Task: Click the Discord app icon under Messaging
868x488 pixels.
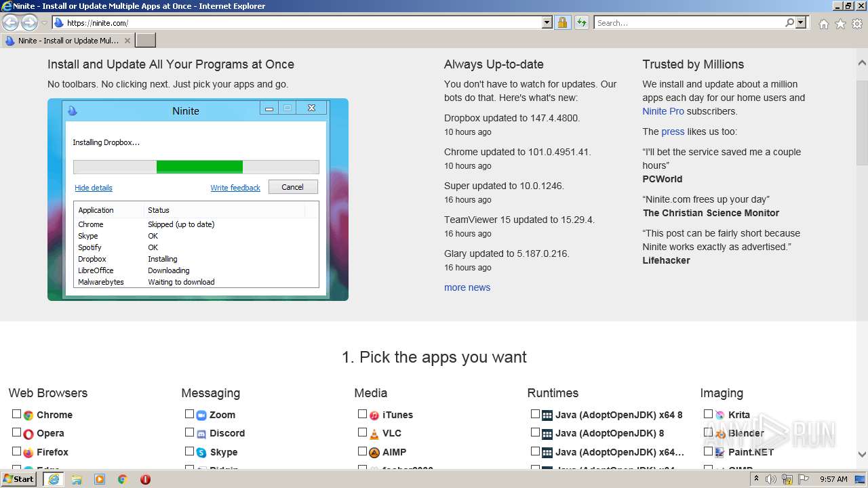Action: (x=201, y=434)
